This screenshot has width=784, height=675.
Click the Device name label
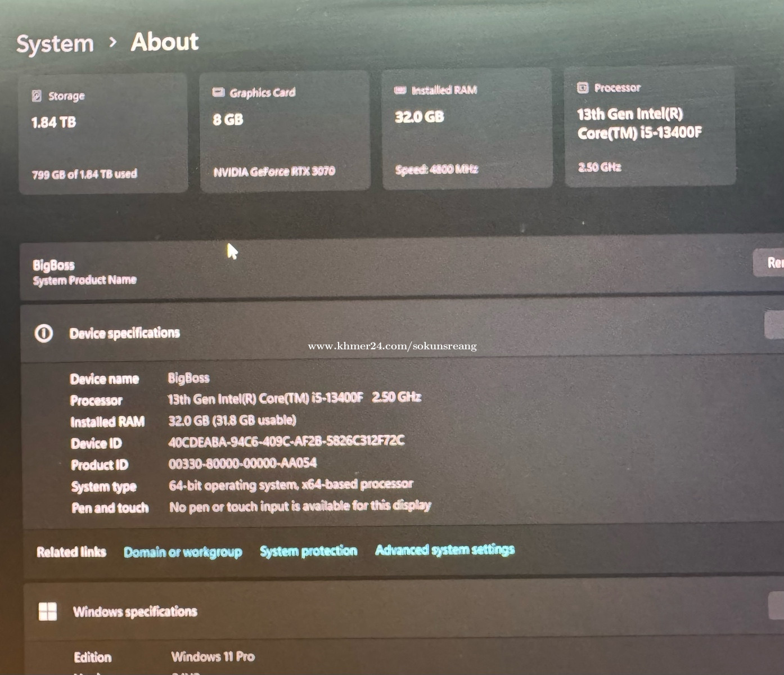tap(104, 379)
